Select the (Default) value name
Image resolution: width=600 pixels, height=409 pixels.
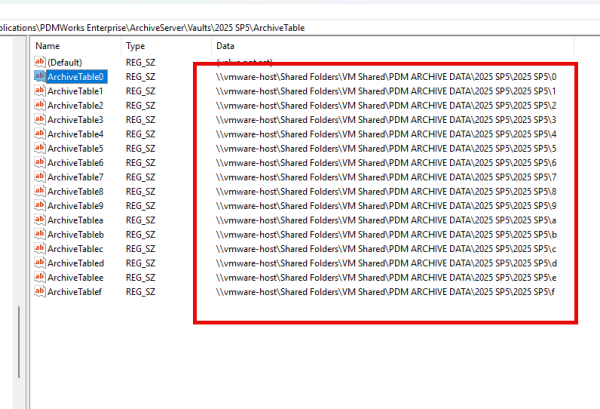pyautogui.click(x=65, y=62)
